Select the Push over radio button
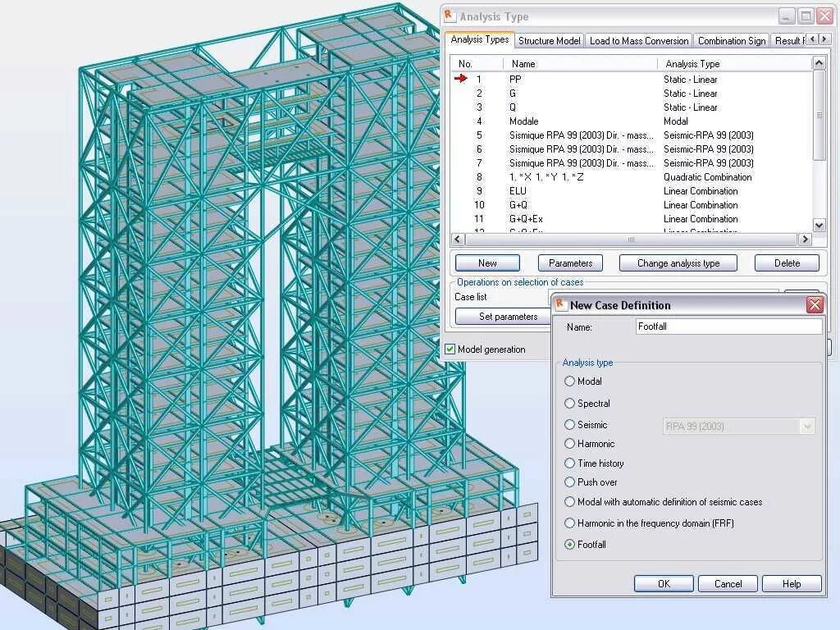Image resolution: width=840 pixels, height=630 pixels. (x=569, y=482)
